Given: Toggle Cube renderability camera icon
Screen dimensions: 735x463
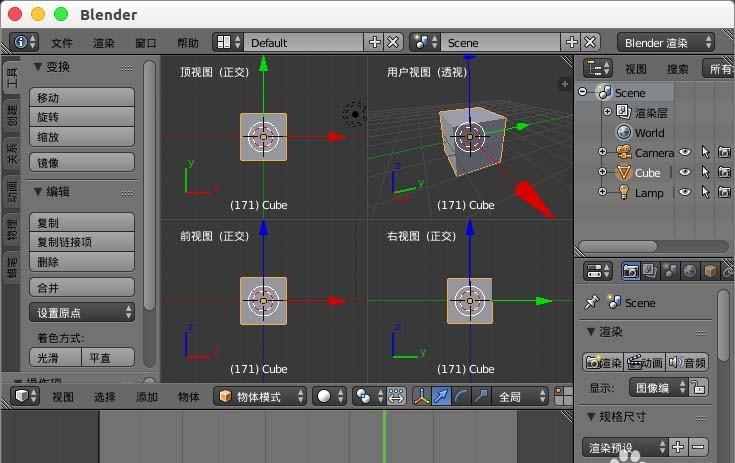Looking at the screenshot, I should tap(725, 172).
